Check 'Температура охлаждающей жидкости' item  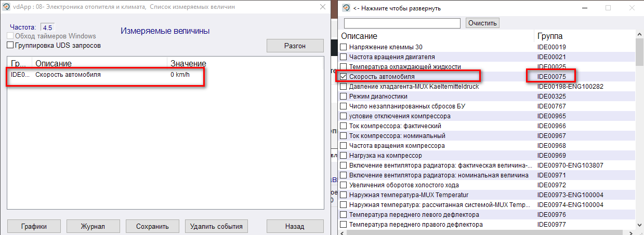click(344, 67)
